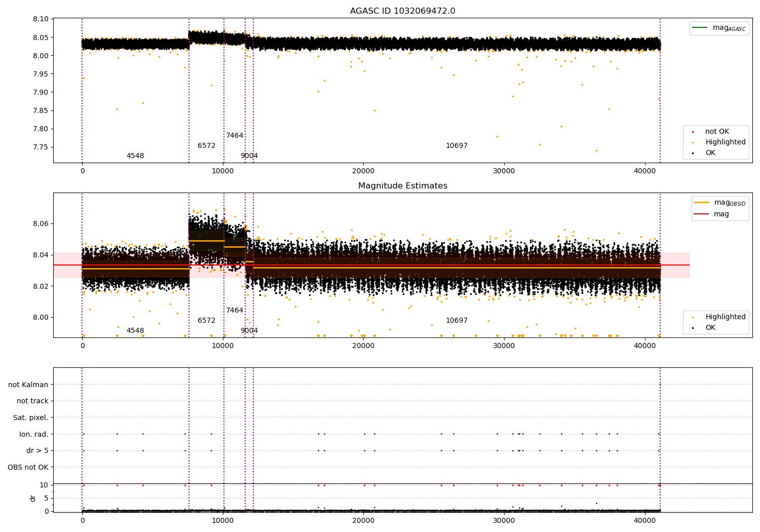Click obsid label 6572 in Magnitude Estimates plot
The height and width of the screenshot is (532, 760).
[x=207, y=321]
